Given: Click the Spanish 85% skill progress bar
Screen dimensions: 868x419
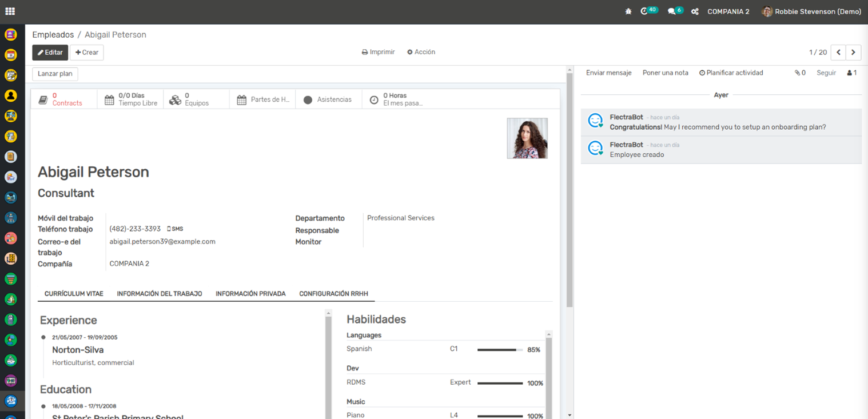Looking at the screenshot, I should point(500,350).
